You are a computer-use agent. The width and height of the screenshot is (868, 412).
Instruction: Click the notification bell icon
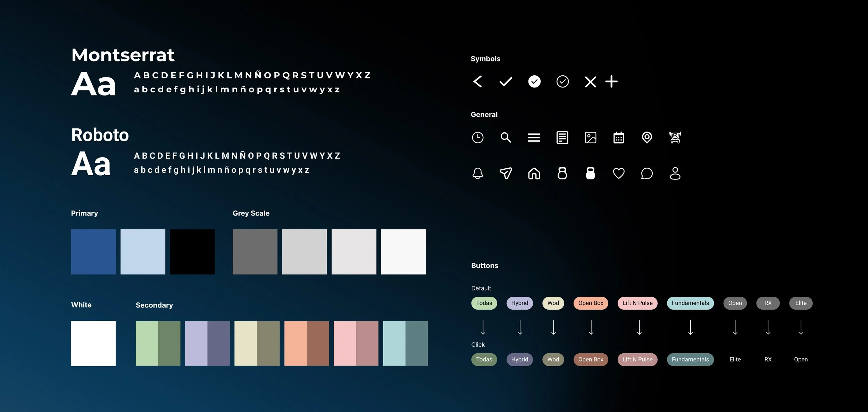(478, 173)
